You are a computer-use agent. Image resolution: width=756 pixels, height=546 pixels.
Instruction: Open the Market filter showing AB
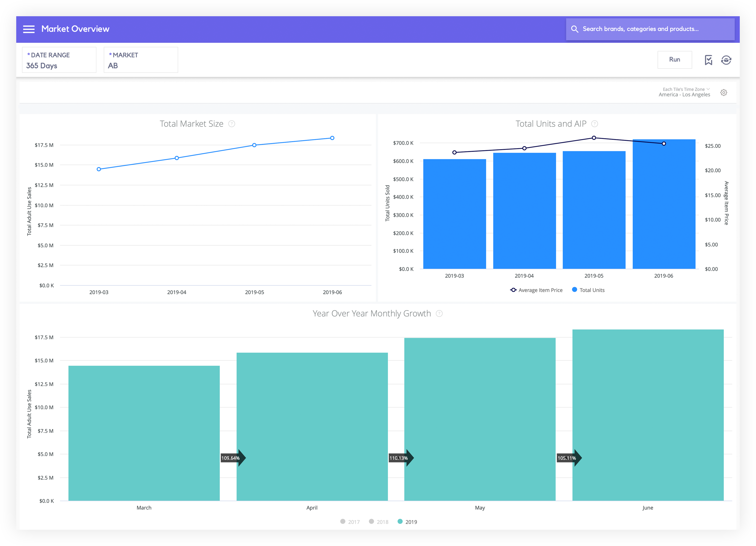[x=141, y=60]
